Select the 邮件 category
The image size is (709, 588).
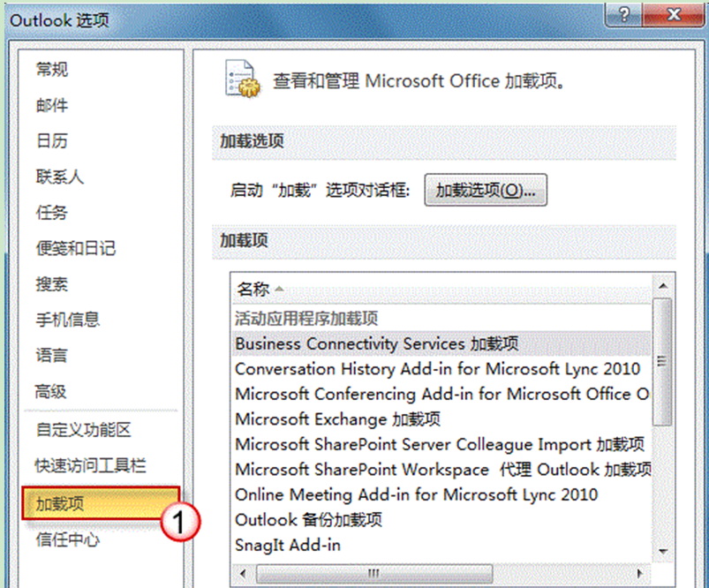52,106
